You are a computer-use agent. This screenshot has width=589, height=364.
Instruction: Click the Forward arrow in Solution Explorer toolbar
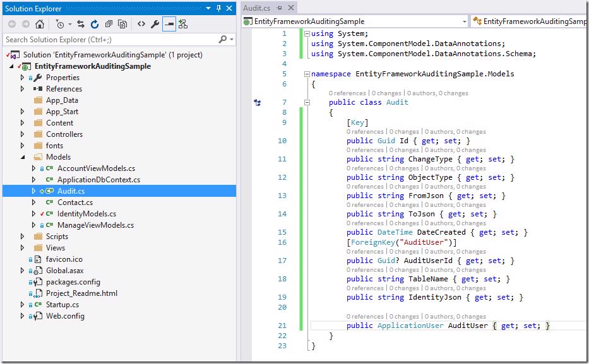coord(25,24)
